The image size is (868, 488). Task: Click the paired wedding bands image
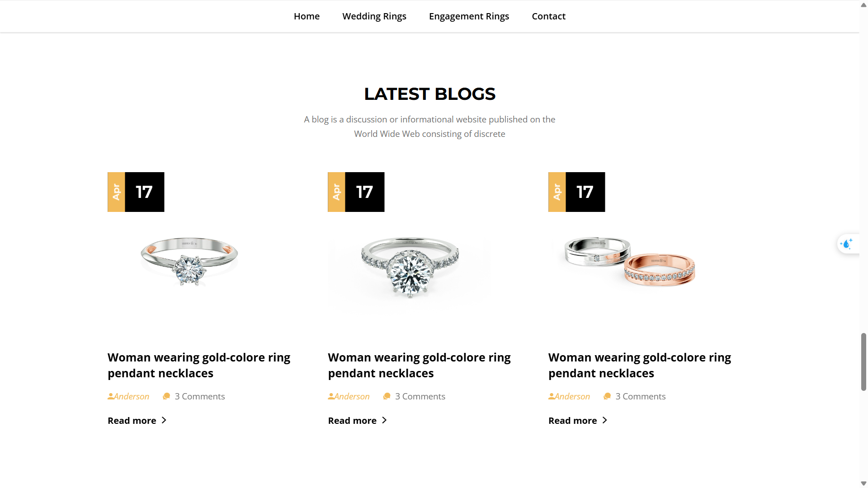[630, 261]
